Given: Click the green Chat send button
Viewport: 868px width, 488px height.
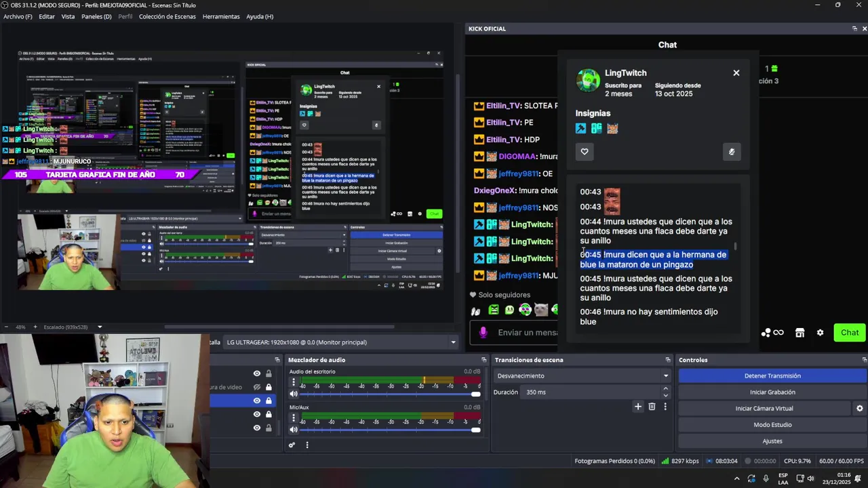Looking at the screenshot, I should coord(850,333).
